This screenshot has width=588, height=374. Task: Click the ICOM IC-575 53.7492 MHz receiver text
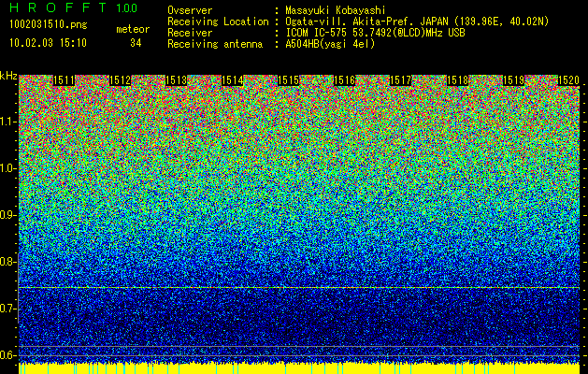tap(375, 33)
